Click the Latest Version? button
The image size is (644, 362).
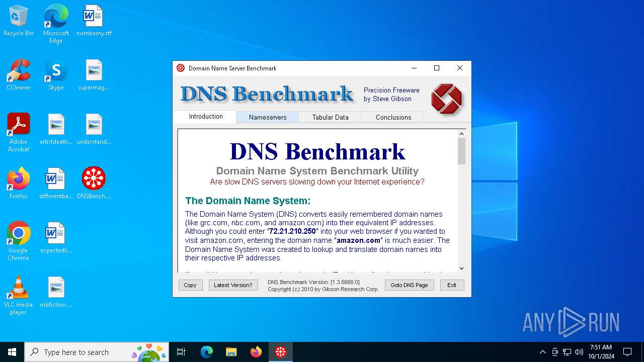point(233,285)
